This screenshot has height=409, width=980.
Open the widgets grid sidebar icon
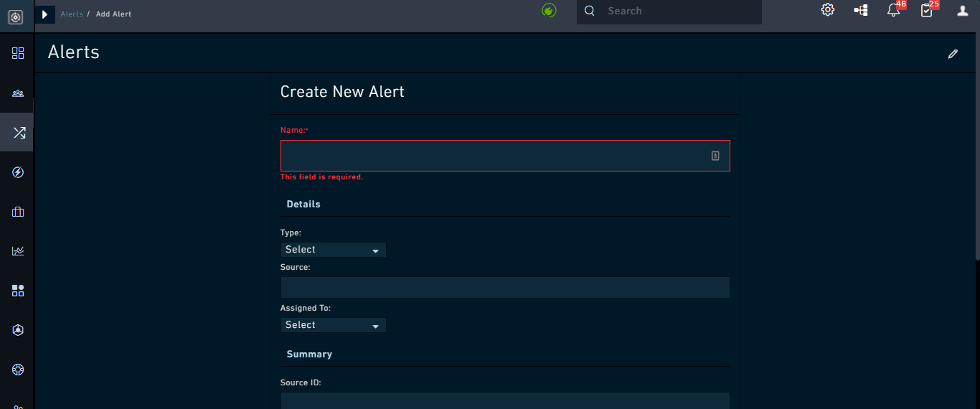point(18,291)
